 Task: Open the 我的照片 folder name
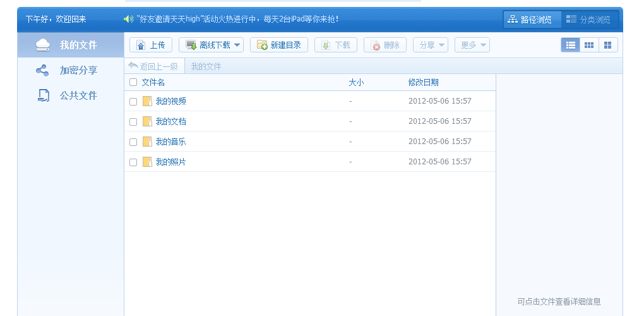pos(171,162)
